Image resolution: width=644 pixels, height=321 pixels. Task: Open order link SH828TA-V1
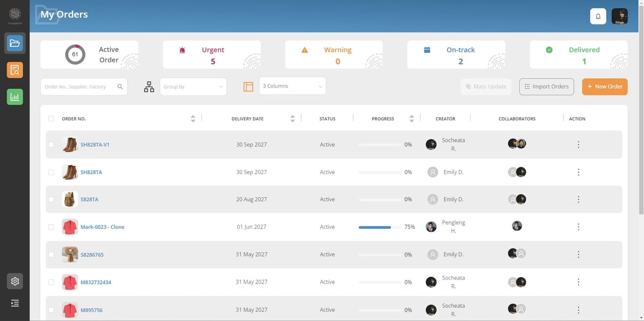95,145
